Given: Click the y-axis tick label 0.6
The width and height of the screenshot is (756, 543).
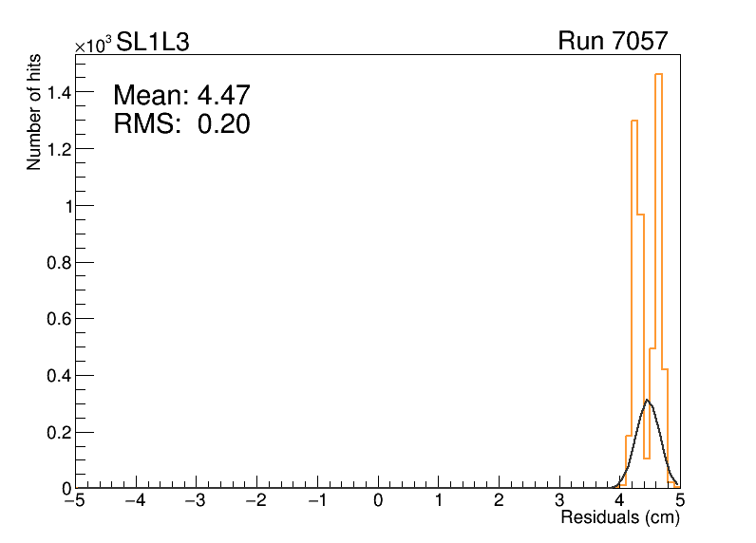Looking at the screenshot, I should (x=57, y=319).
